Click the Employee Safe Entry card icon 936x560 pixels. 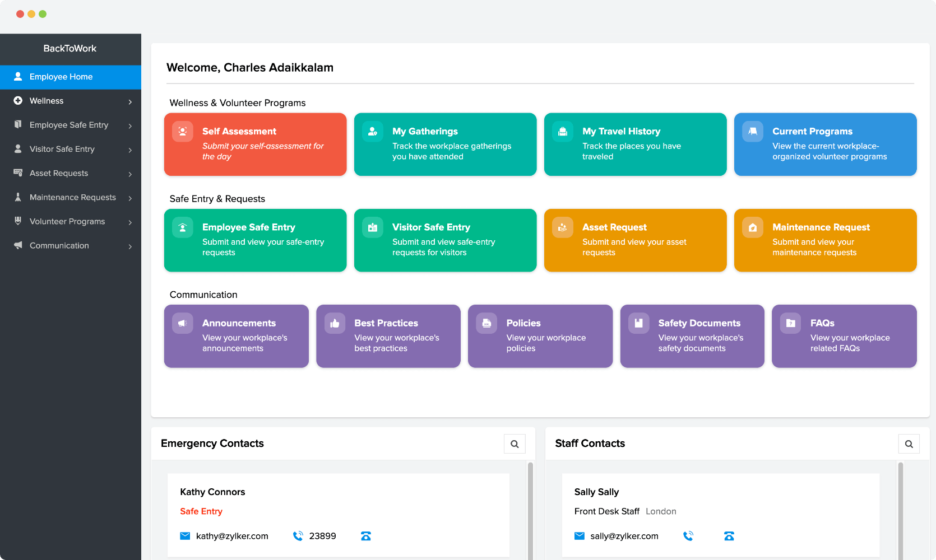183,227
